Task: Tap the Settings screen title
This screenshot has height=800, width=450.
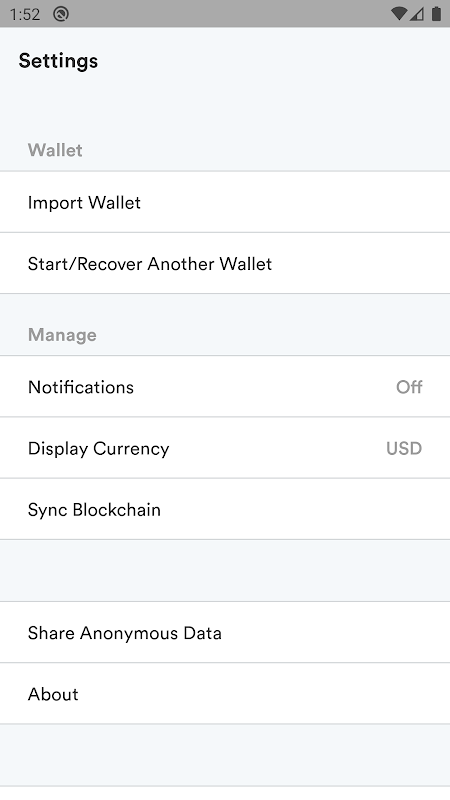Action: (x=58, y=61)
